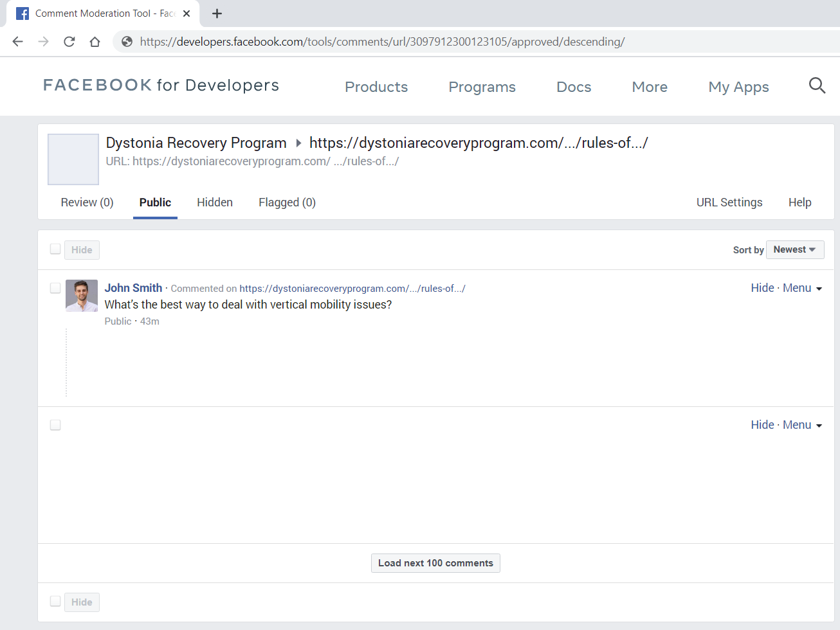
Task: Click the Dystonia Recovery Program page thumbnail
Action: click(73, 159)
